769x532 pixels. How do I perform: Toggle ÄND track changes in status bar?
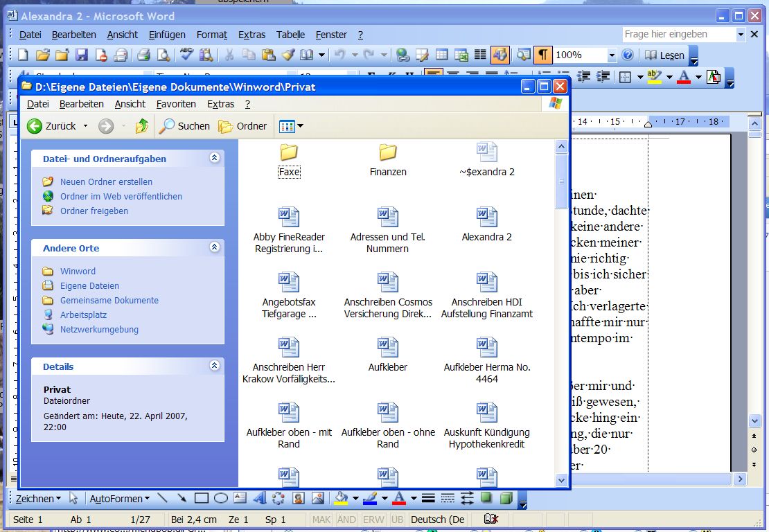[x=346, y=520]
